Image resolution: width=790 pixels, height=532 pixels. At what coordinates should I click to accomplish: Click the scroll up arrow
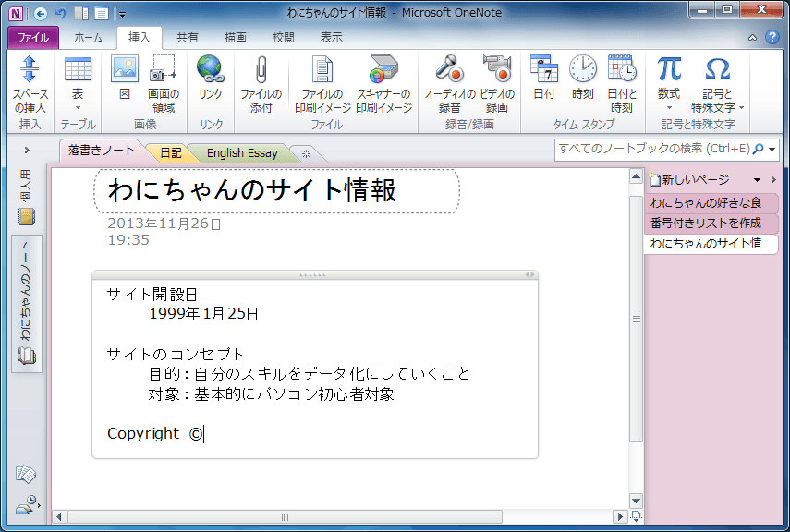coord(636,177)
